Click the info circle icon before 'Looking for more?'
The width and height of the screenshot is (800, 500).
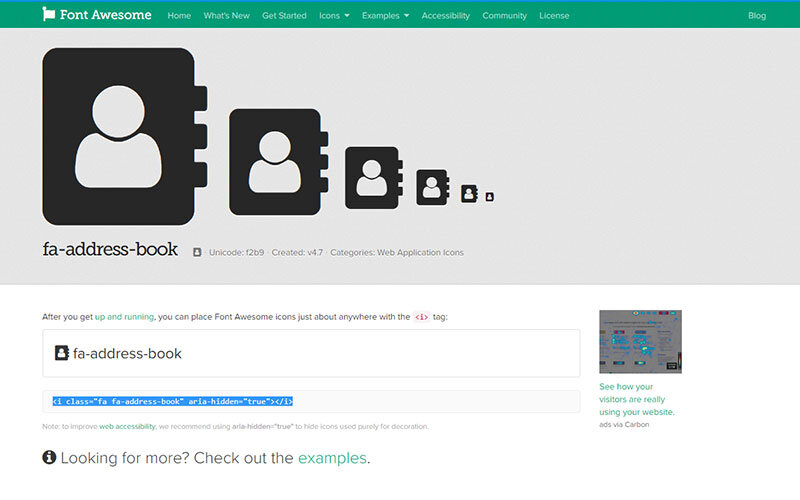[49, 458]
